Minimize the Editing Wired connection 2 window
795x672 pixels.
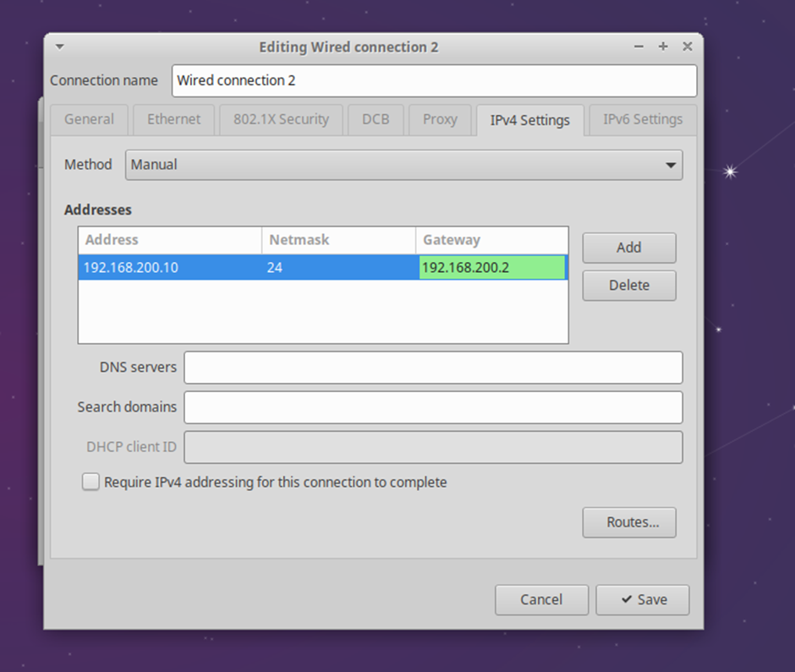click(639, 46)
